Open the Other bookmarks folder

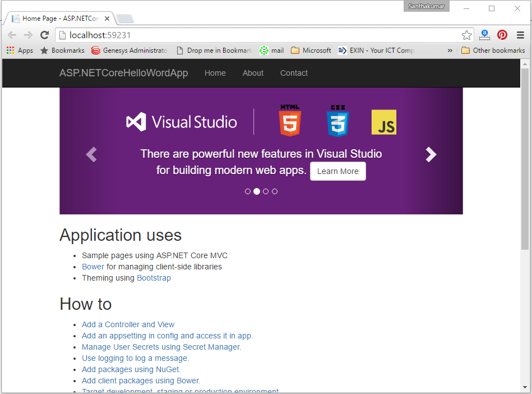[x=493, y=51]
